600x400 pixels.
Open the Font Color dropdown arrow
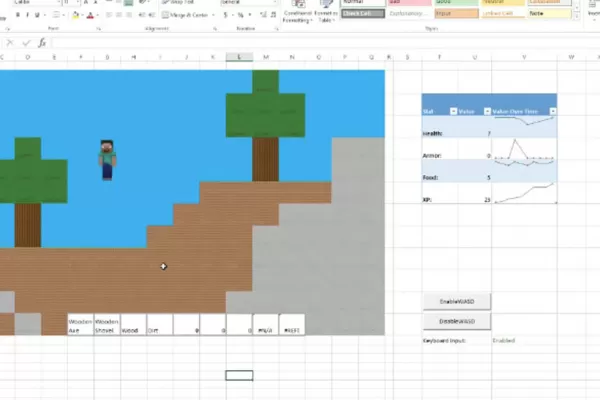pos(98,15)
